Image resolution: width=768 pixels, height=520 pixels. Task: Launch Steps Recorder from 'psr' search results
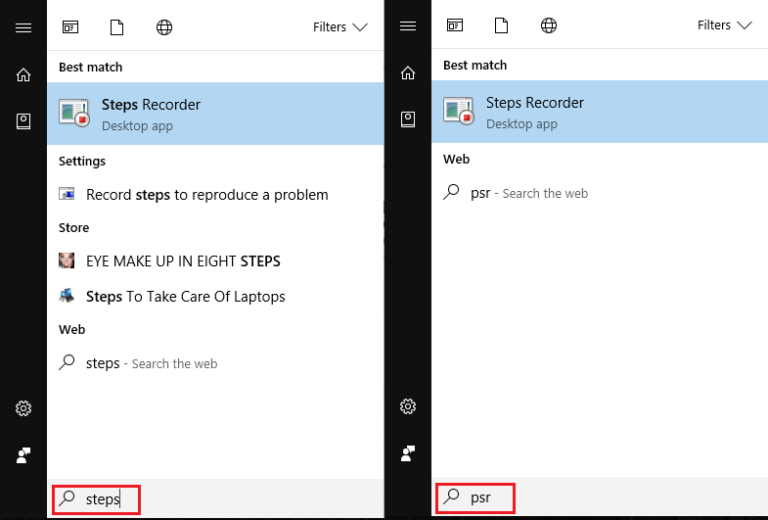600,112
